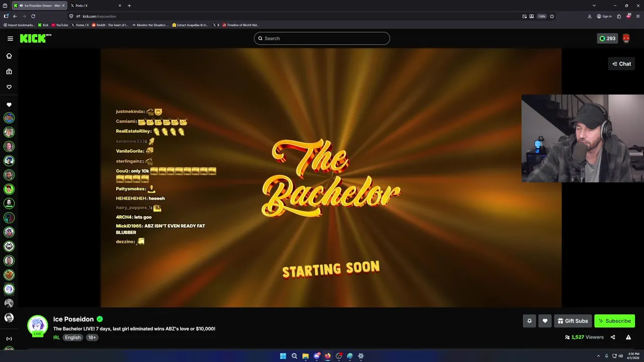
Task: Open the Windows Start menu
Action: coord(283,356)
